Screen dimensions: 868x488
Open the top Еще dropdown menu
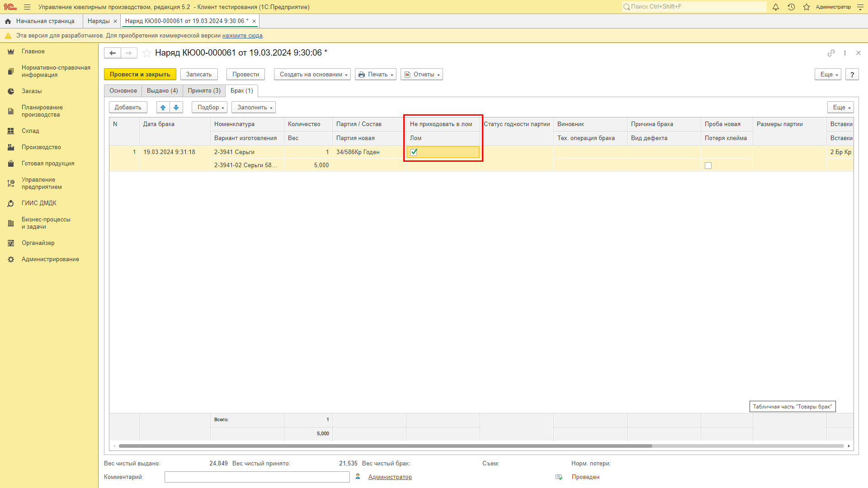pos(828,75)
